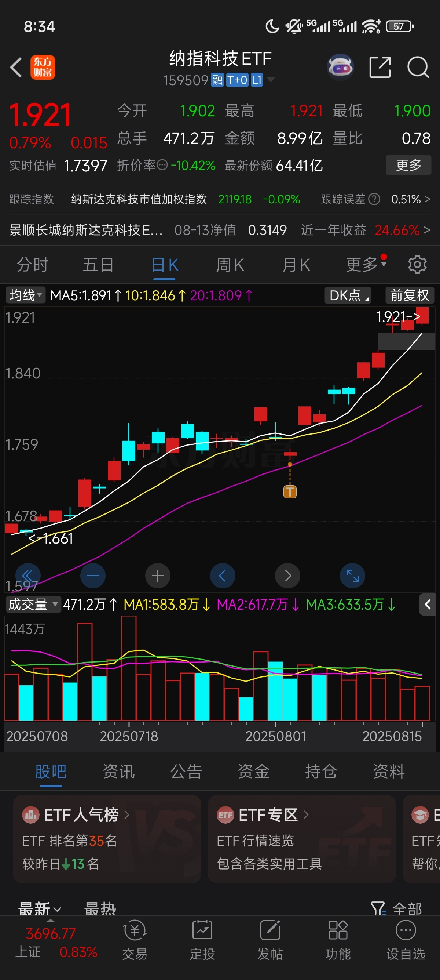
Task: Open the 融 margin badge
Action: click(217, 80)
